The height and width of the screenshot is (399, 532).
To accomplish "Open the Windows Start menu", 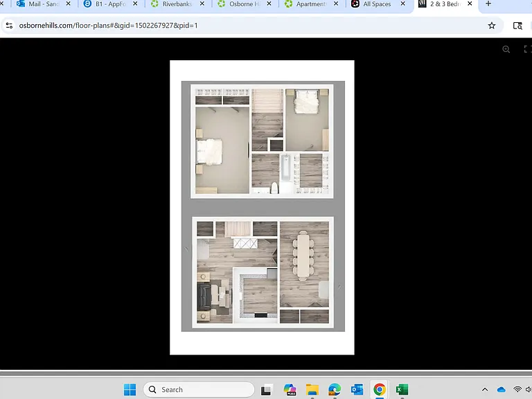I will (130, 389).
